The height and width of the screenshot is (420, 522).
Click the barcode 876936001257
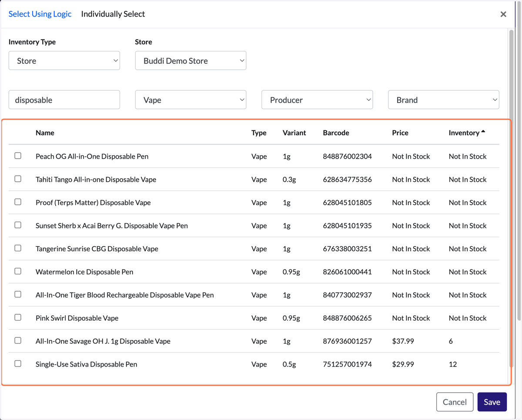click(347, 341)
